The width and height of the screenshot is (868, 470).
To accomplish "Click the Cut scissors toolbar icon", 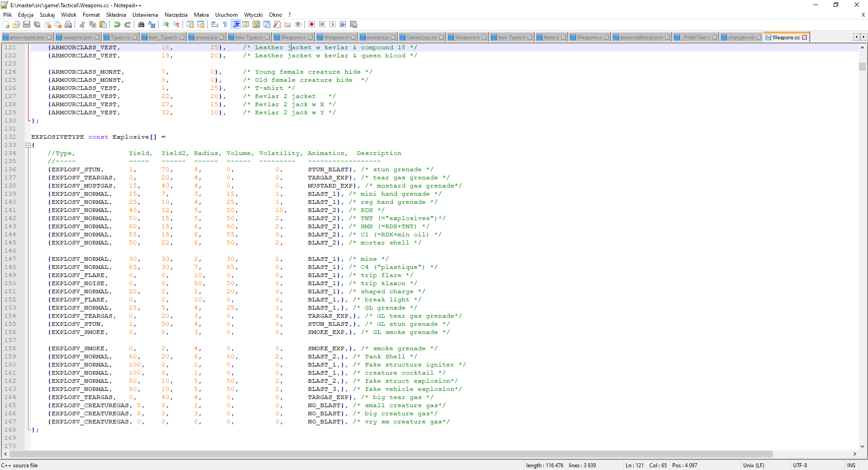I will pos(82,24).
